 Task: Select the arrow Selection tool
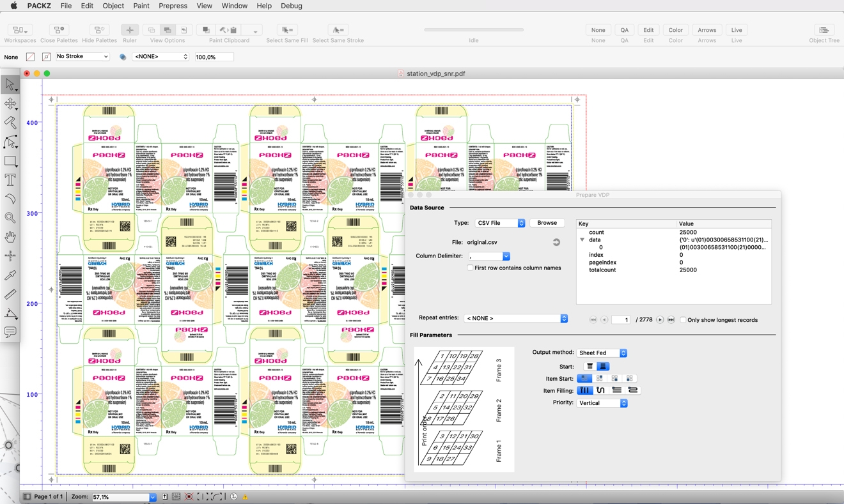[x=10, y=84]
